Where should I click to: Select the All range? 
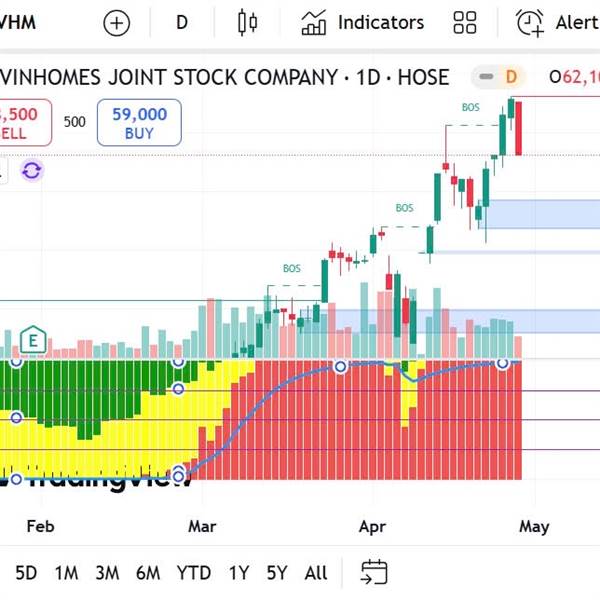click(x=316, y=573)
